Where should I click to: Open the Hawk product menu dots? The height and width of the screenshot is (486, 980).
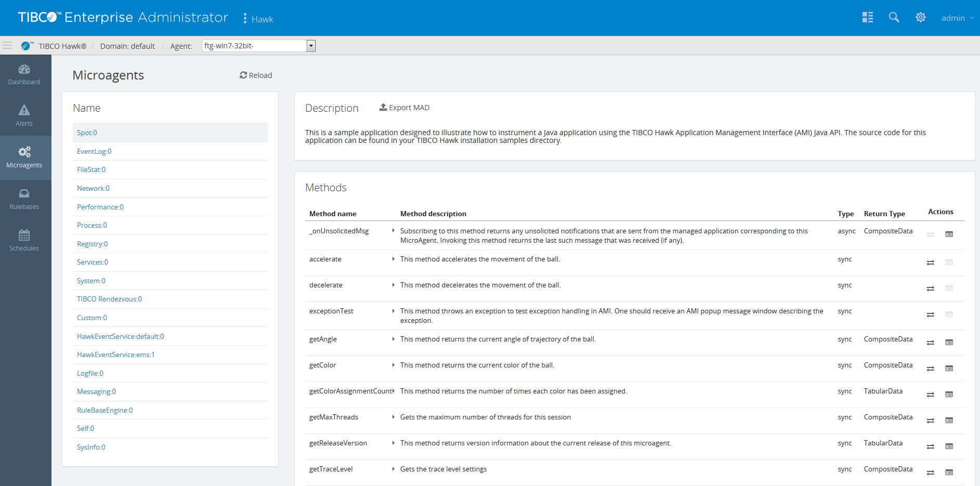(245, 18)
